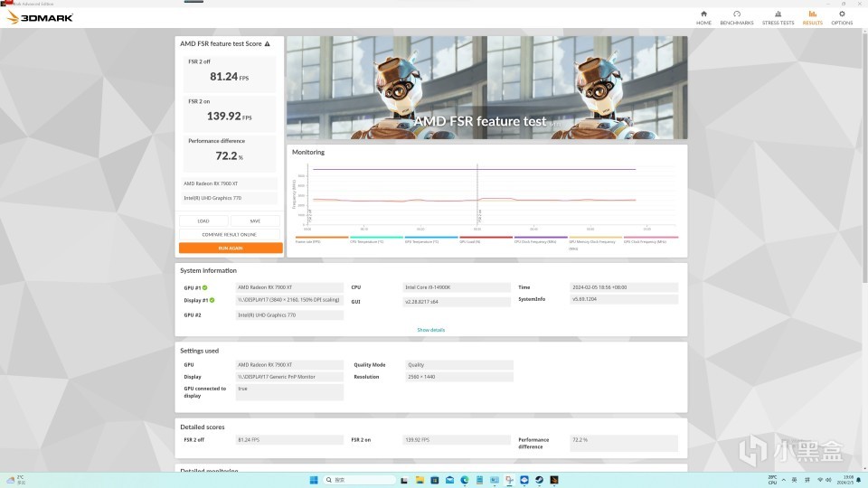Click the CPU temperature tray indicator

(772, 480)
